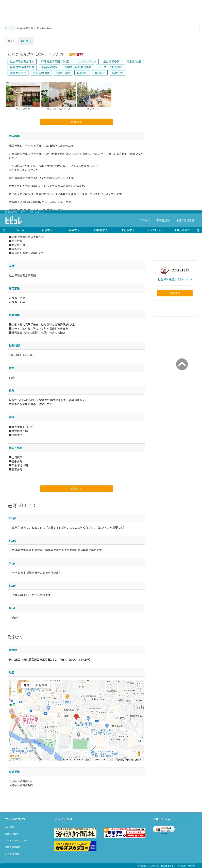The height and width of the screenshot is (868, 202).
Task: Click the Cloud SSL security seal
Action: coord(164,829)
